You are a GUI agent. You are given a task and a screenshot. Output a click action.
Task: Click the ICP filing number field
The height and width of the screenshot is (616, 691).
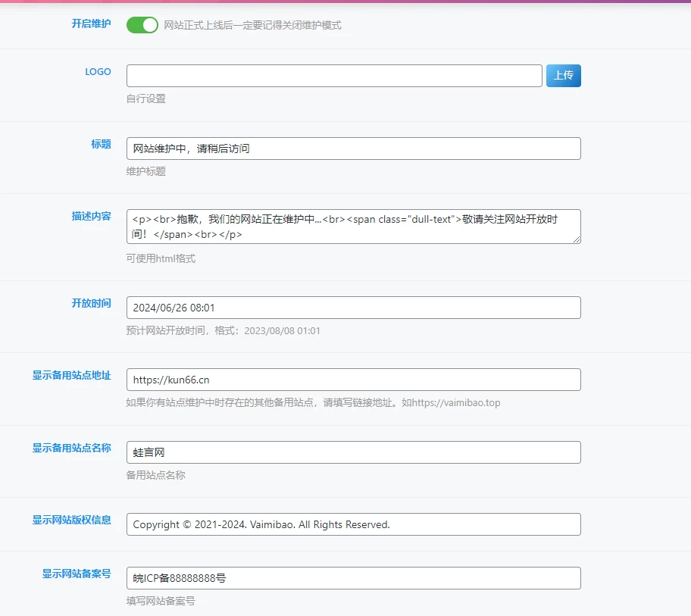(354, 577)
